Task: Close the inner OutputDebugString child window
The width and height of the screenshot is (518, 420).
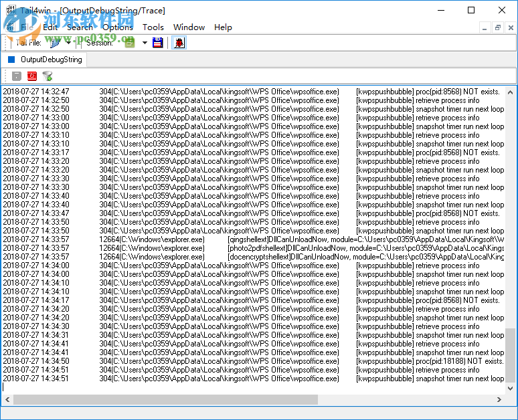Action: point(511,27)
